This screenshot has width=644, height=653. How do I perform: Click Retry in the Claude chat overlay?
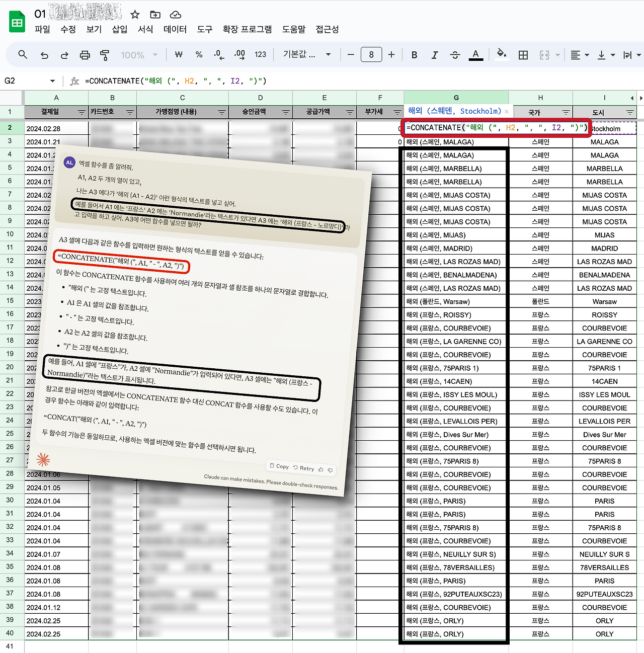[x=304, y=468]
